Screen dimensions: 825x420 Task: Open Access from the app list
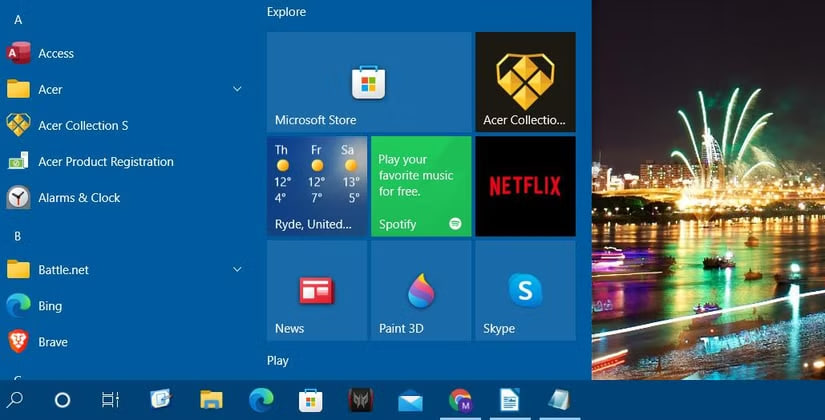(x=126, y=53)
